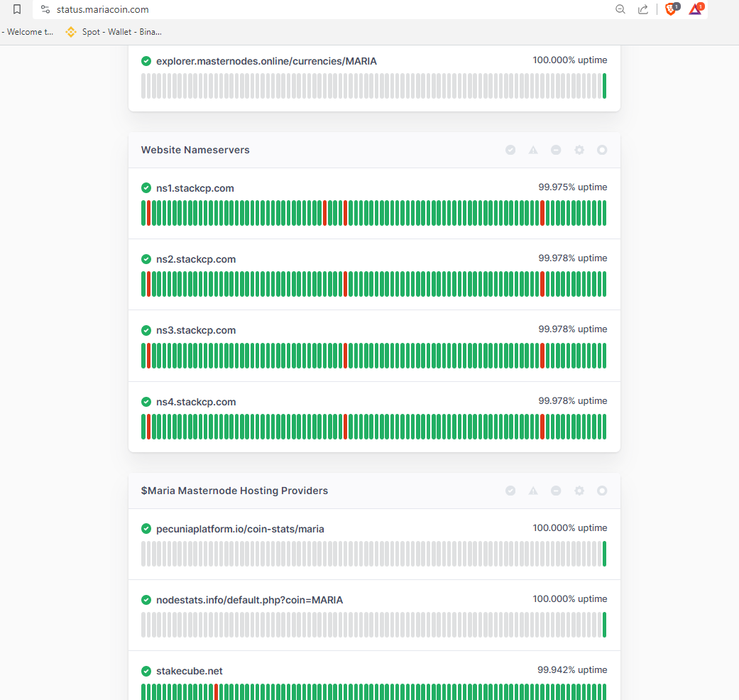Click minus circle in Masternode Hosting Providers header
The image size is (739, 700).
point(556,491)
